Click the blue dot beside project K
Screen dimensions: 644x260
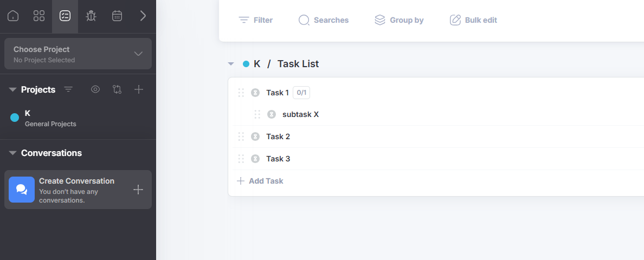pyautogui.click(x=15, y=118)
